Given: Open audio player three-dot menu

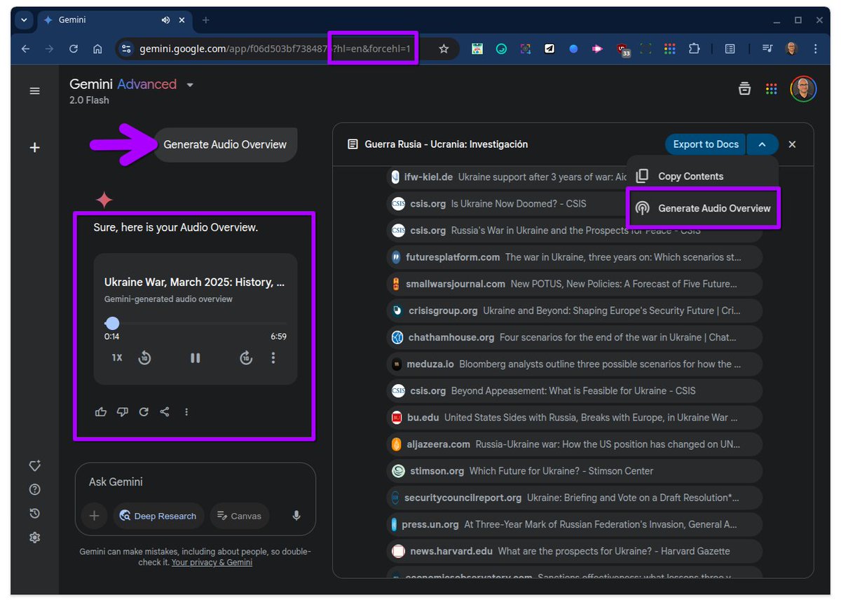Looking at the screenshot, I should click(x=273, y=358).
